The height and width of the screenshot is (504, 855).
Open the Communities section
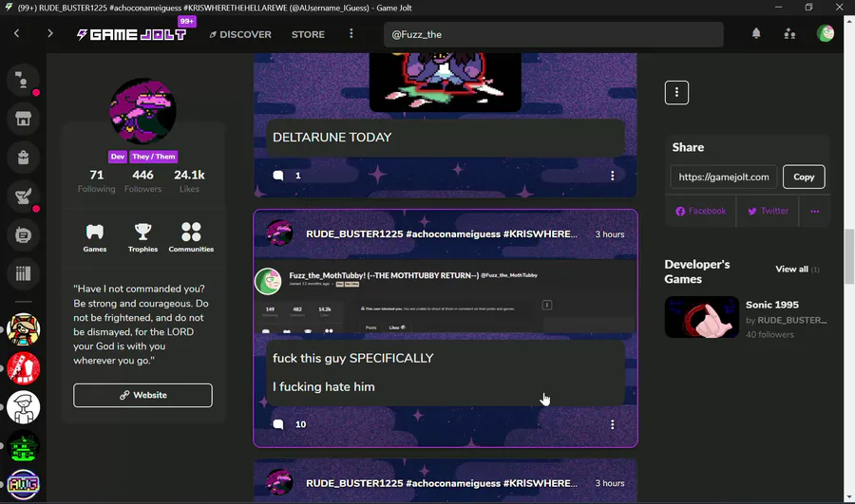click(191, 237)
